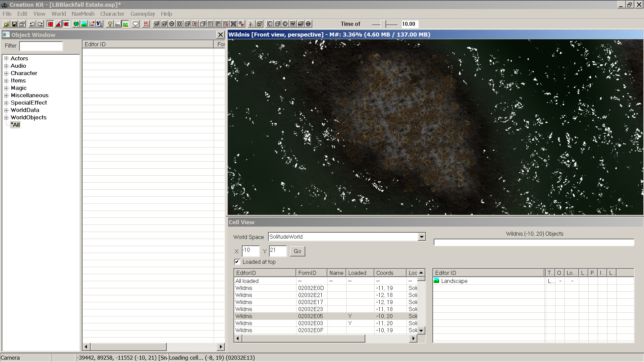Image resolution: width=644 pixels, height=362 pixels.
Task: Open the NavMesh menu
Action: point(83,14)
